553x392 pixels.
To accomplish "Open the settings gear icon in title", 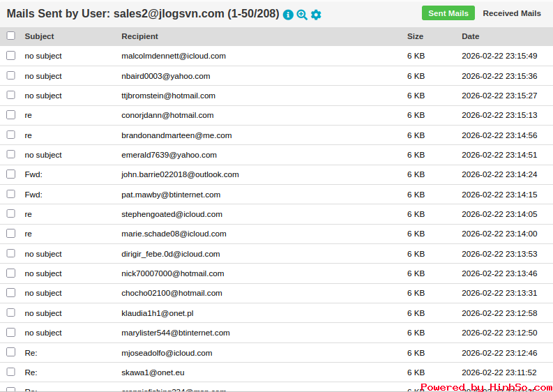I will coord(316,15).
